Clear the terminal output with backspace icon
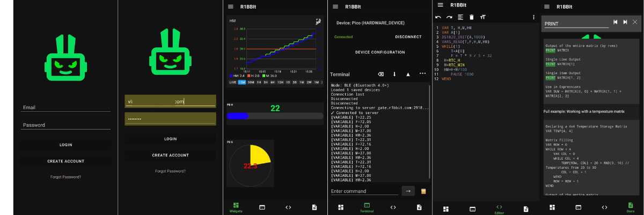The height and width of the screenshot is (215, 644). 380,74
